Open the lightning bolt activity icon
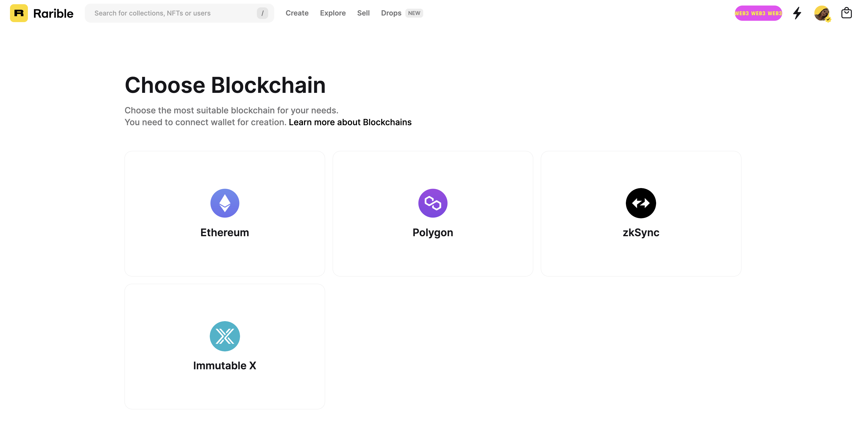The image size is (868, 424). click(797, 13)
